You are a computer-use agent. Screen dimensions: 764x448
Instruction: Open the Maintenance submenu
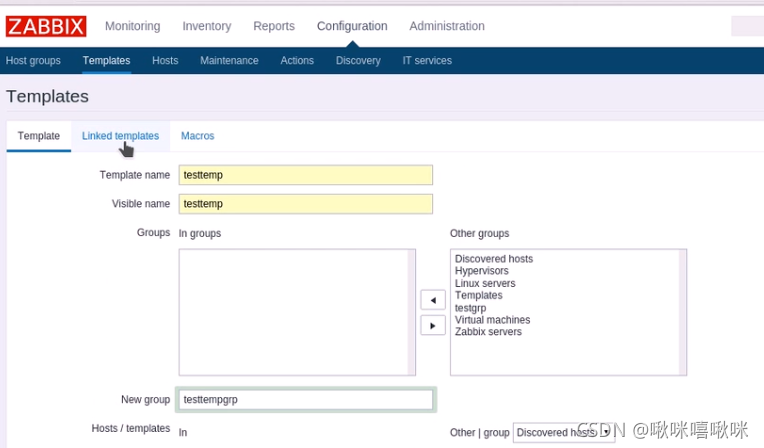pyautogui.click(x=229, y=60)
